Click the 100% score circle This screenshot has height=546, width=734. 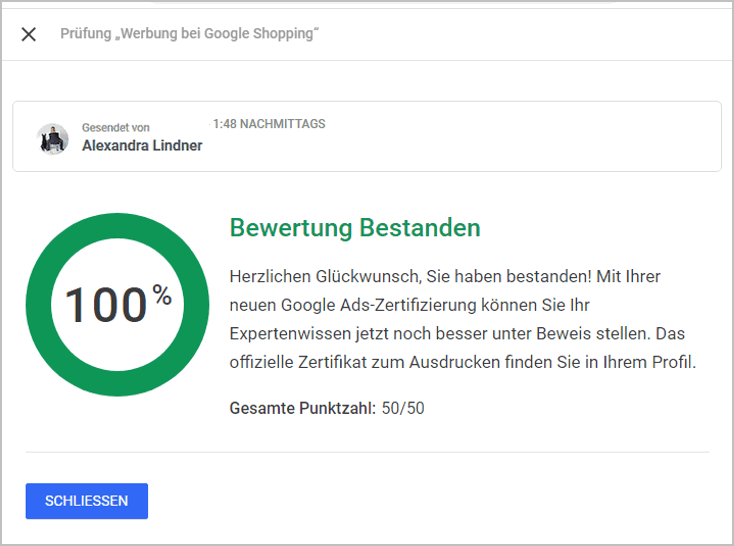pyautogui.click(x=117, y=304)
